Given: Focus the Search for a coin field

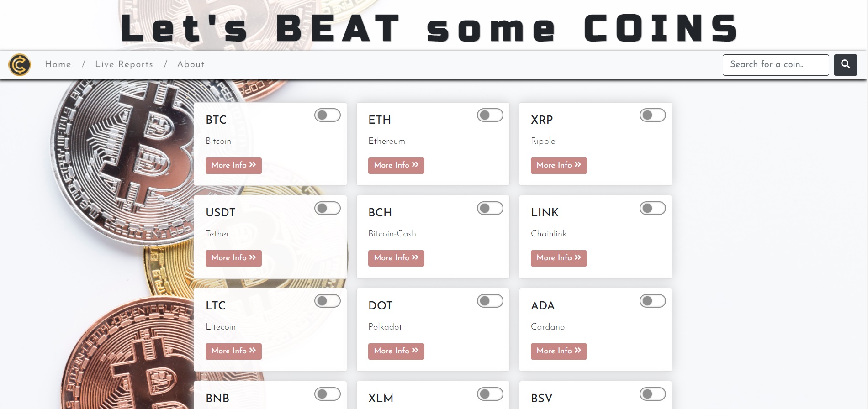Looking at the screenshot, I should [x=775, y=65].
